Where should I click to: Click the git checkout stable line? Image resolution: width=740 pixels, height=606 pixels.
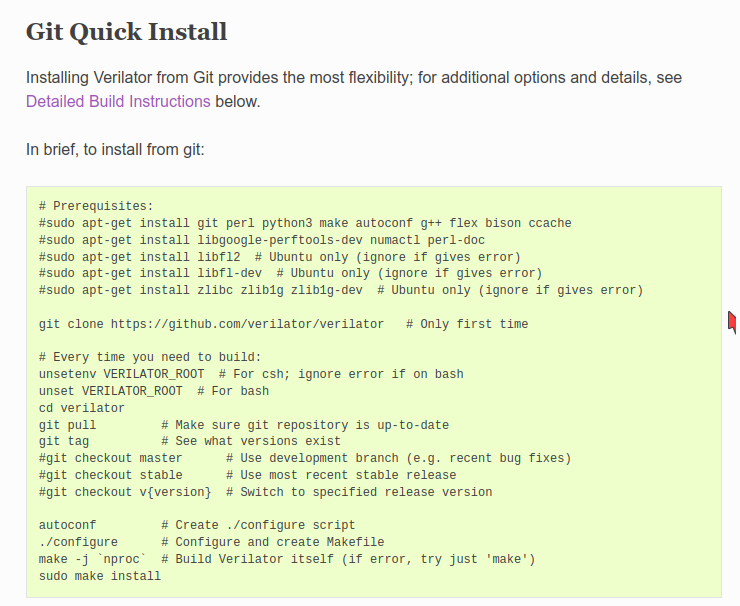pos(247,475)
